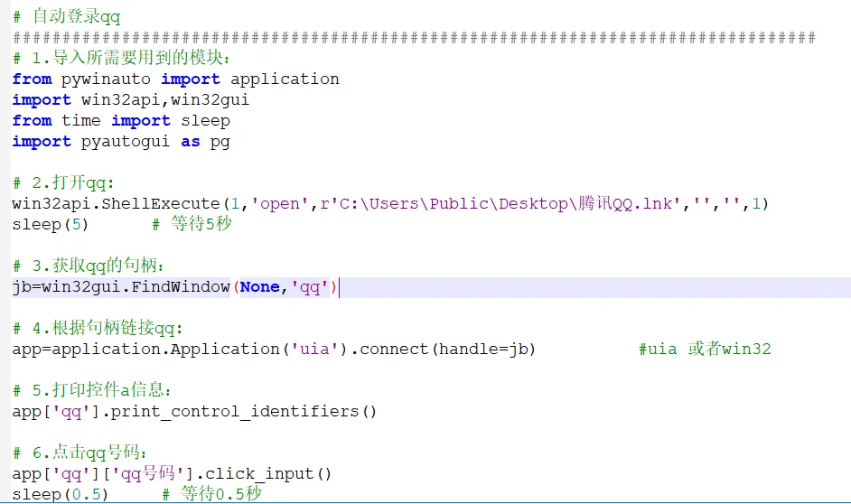Viewport: 851px width, 504px height.
Task: Click the '.click_input()' method call
Action: click(x=263, y=474)
